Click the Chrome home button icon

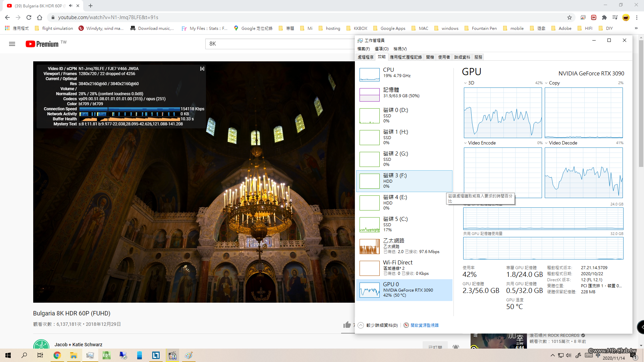click(x=40, y=17)
